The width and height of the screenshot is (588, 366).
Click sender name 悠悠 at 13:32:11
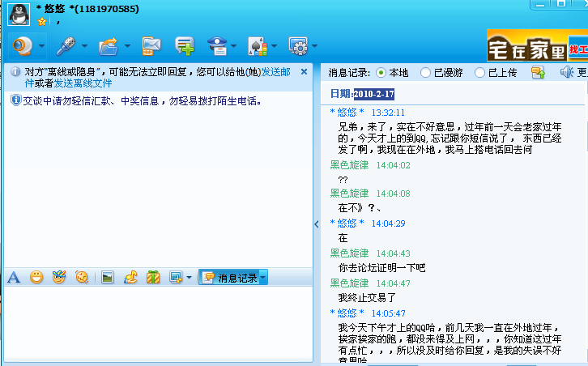(347, 112)
